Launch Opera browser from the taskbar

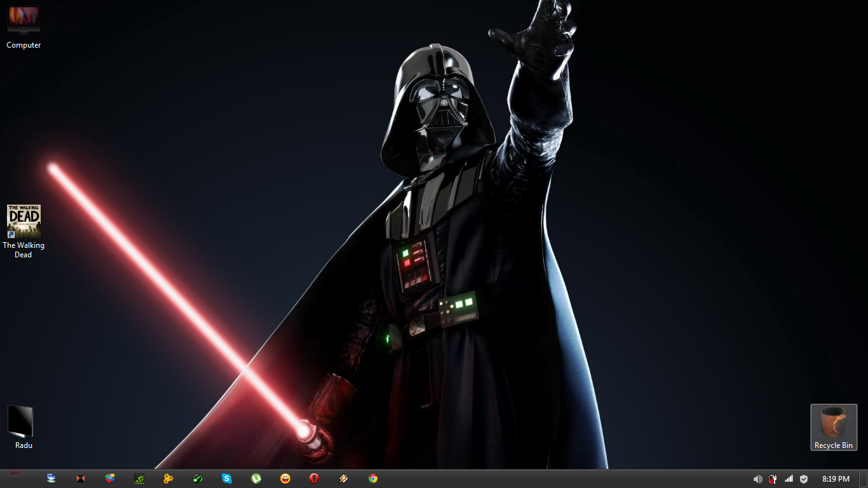[x=314, y=478]
